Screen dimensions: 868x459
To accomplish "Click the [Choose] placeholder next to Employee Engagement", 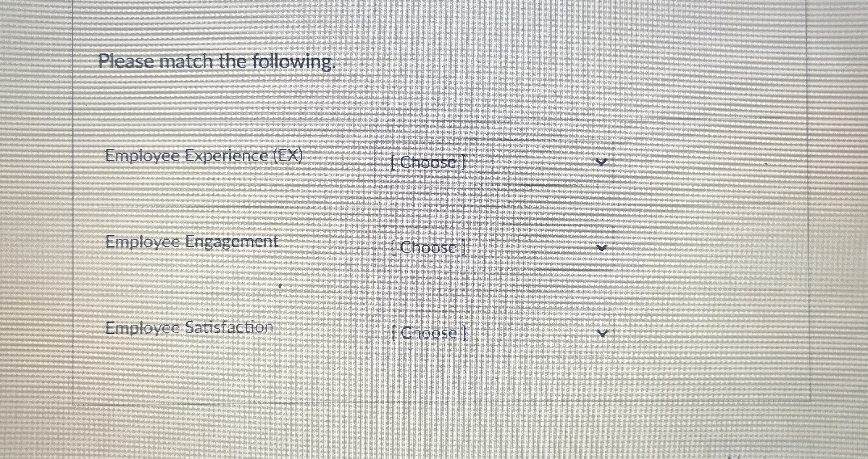I will tap(427, 248).
